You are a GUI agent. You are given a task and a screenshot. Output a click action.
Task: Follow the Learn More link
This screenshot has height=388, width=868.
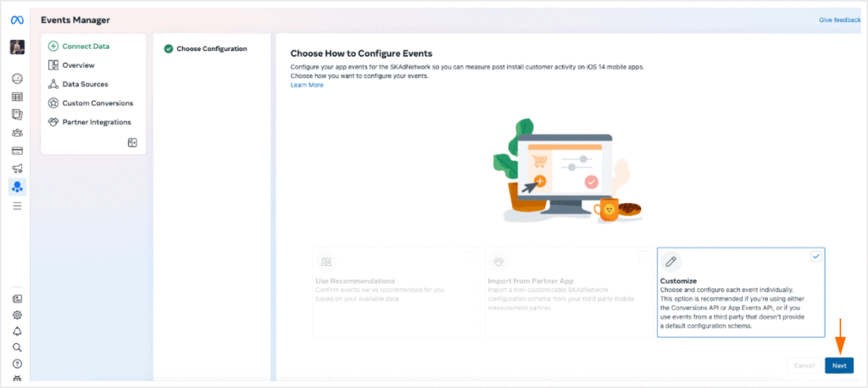click(307, 85)
